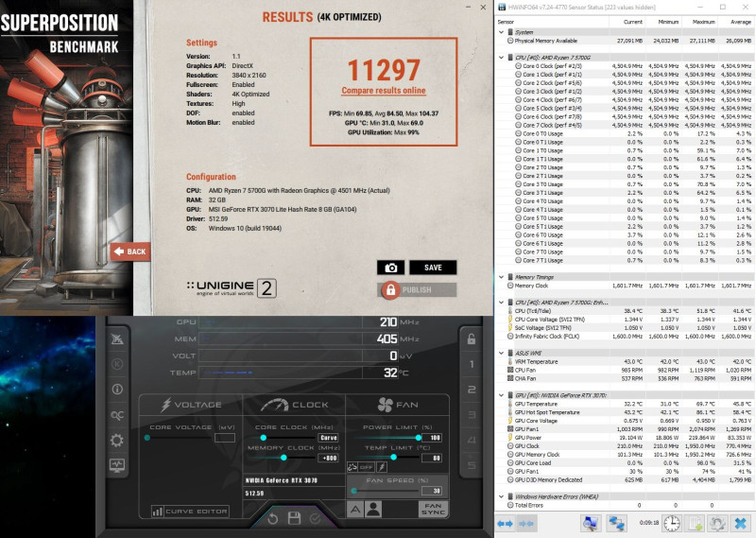Click the Core Clock 'Curve' value field
The height and width of the screenshot is (538, 756).
[328, 438]
